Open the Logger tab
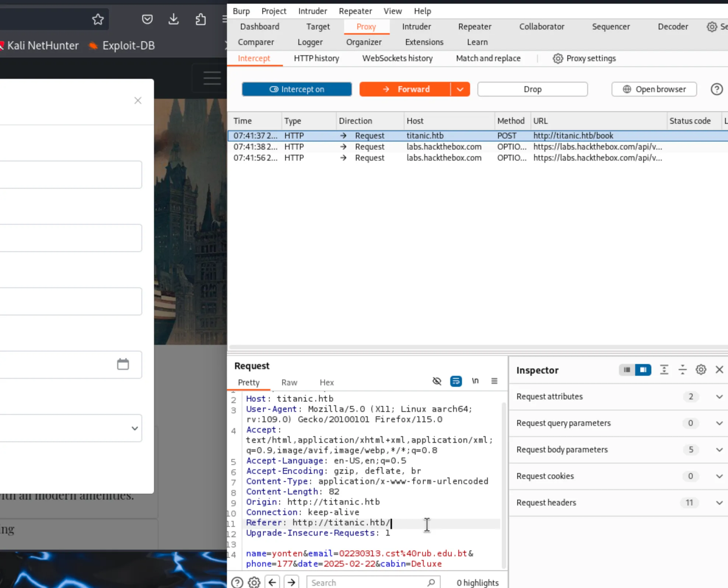The width and height of the screenshot is (728, 588). [310, 42]
